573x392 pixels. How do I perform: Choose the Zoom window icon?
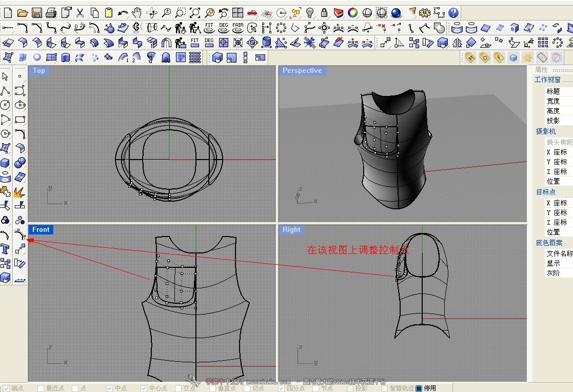tap(180, 13)
